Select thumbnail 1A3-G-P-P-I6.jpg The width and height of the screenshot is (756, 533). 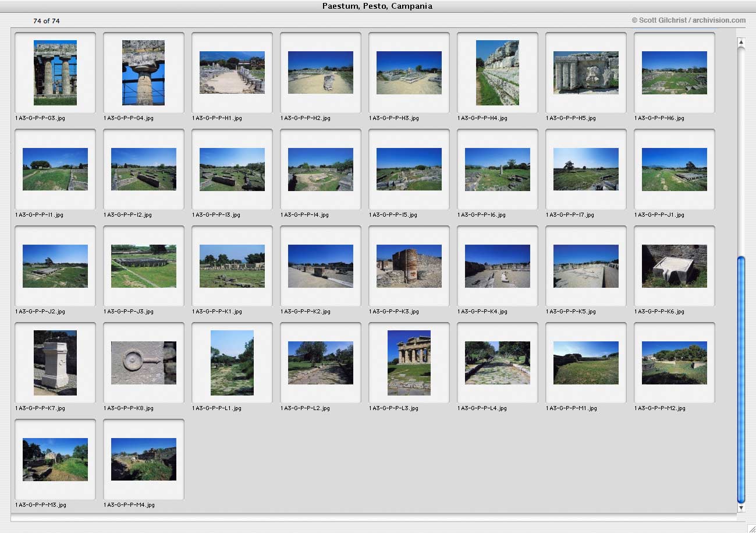pyautogui.click(x=498, y=170)
